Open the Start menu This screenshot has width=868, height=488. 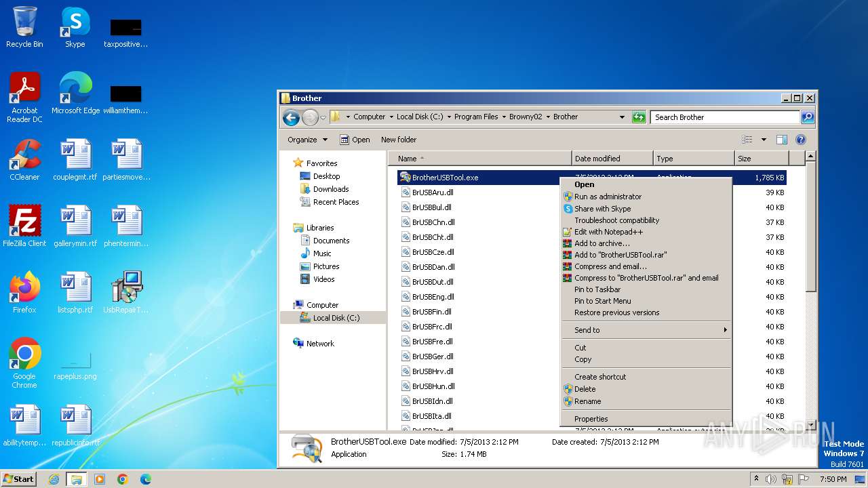click(18, 479)
